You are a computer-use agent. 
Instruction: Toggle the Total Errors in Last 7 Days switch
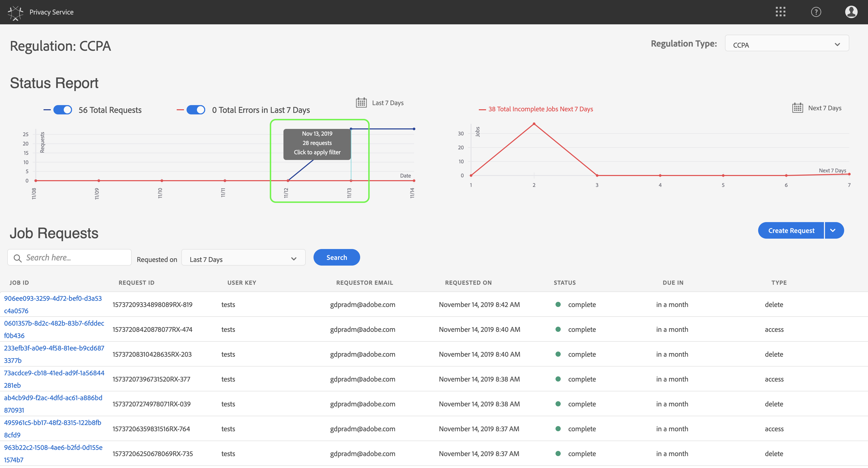tap(196, 110)
